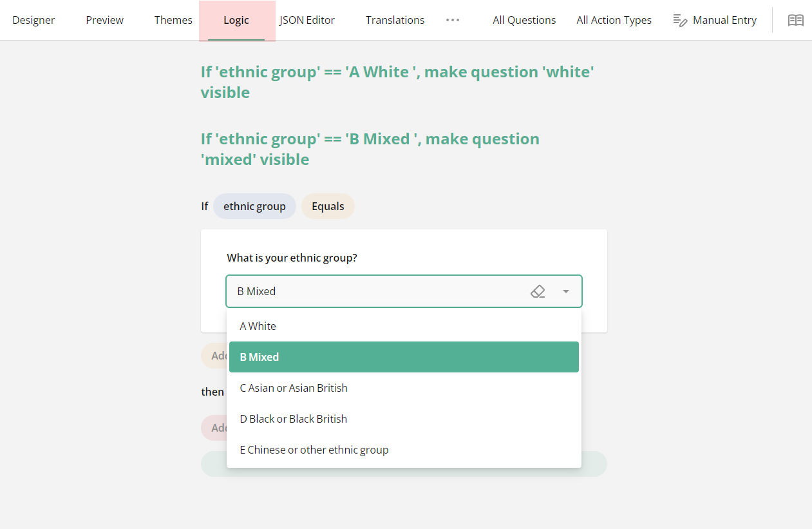This screenshot has width=812, height=529.
Task: Expand the value selector dropdown arrow
Action: coord(565,291)
